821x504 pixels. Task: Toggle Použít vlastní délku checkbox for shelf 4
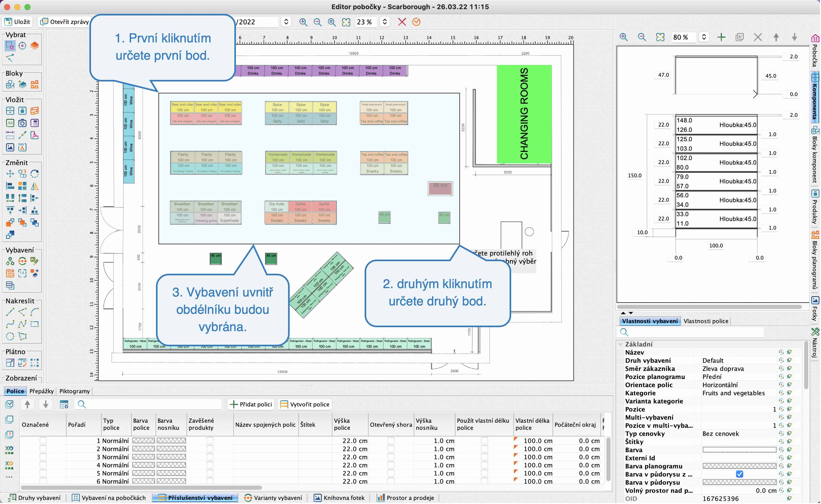tap(485, 466)
